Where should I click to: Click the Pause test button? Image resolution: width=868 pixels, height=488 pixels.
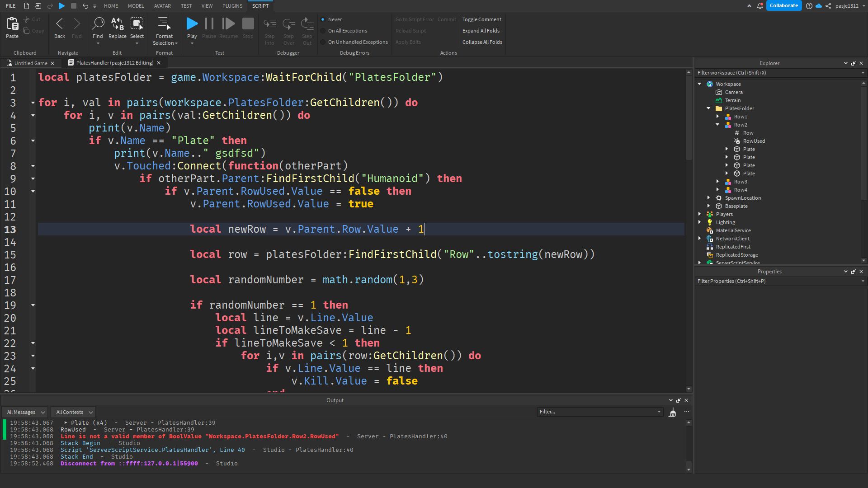click(x=209, y=23)
